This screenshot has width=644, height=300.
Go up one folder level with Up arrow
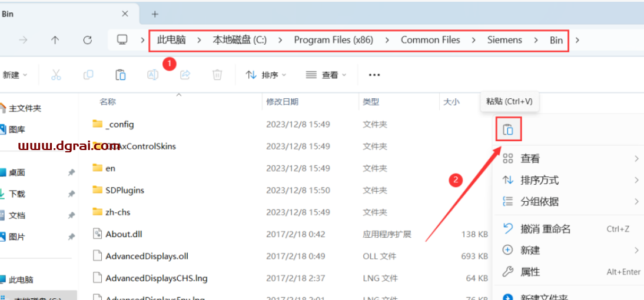[x=55, y=40]
